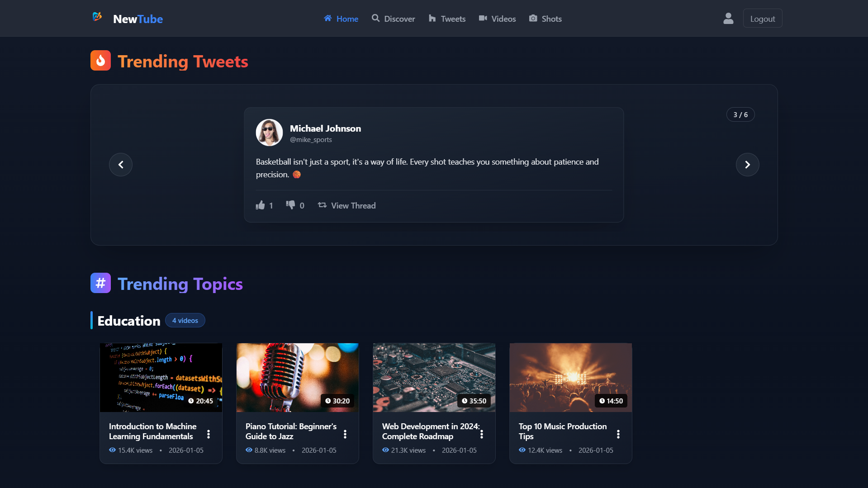The image size is (868, 488).
Task: Expand options for Web Development 2024 video
Action: point(482,434)
